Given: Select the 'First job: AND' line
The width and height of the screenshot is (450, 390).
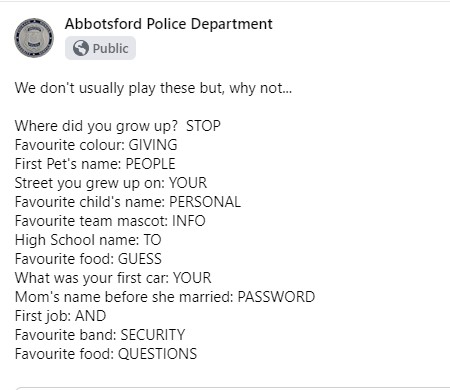Looking at the screenshot, I should coord(60,316).
